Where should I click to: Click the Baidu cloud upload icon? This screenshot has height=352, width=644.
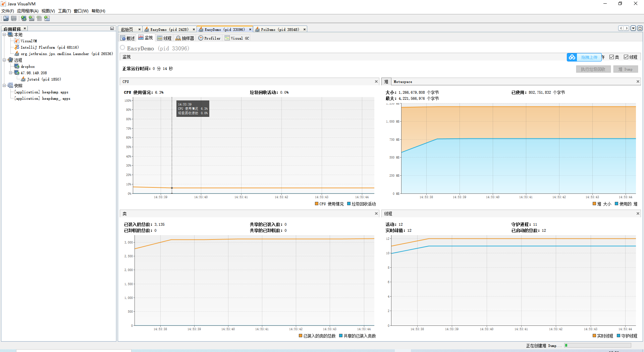(572, 57)
